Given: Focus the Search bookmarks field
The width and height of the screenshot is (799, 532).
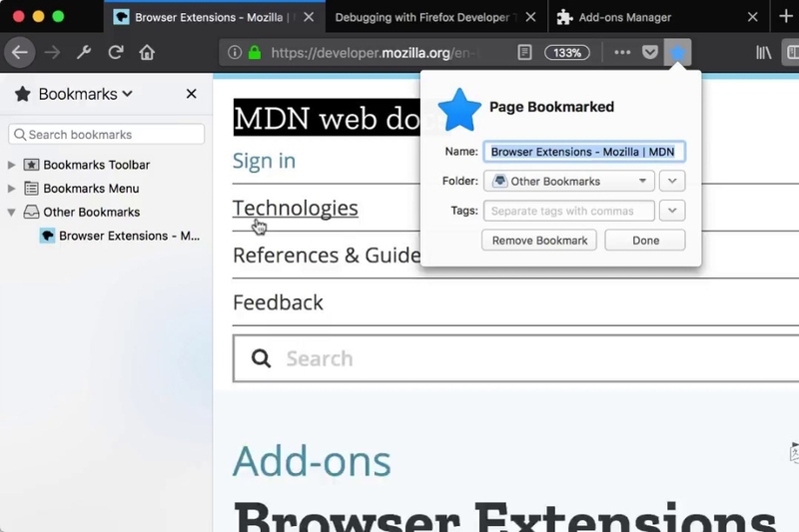Looking at the screenshot, I should click(107, 135).
